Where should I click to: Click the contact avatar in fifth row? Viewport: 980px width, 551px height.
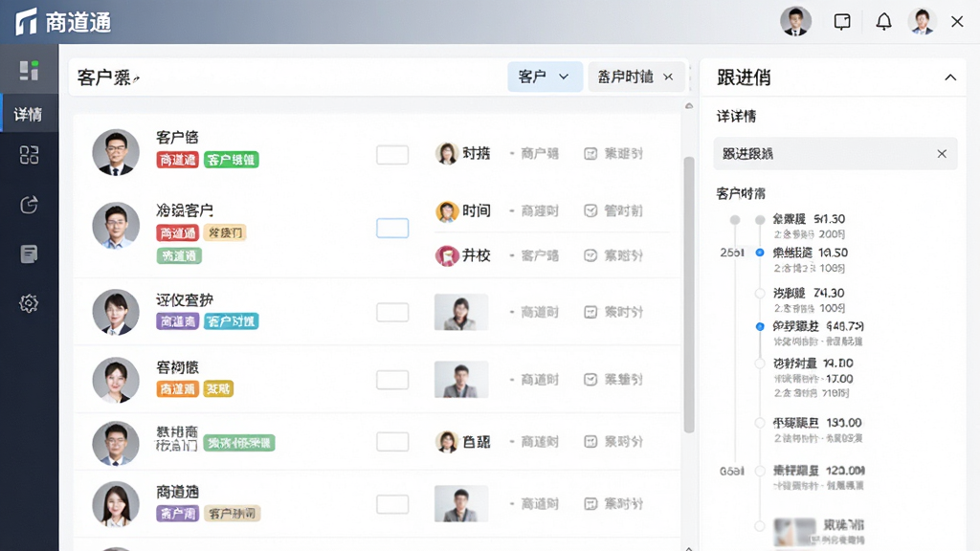tap(447, 442)
